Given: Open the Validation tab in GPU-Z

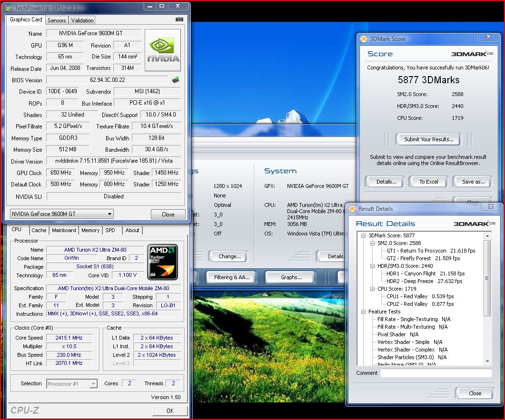Looking at the screenshot, I should pyautogui.click(x=82, y=20).
